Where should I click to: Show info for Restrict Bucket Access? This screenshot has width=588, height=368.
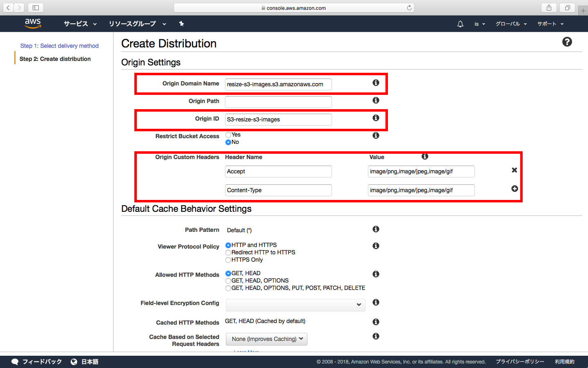point(376,135)
